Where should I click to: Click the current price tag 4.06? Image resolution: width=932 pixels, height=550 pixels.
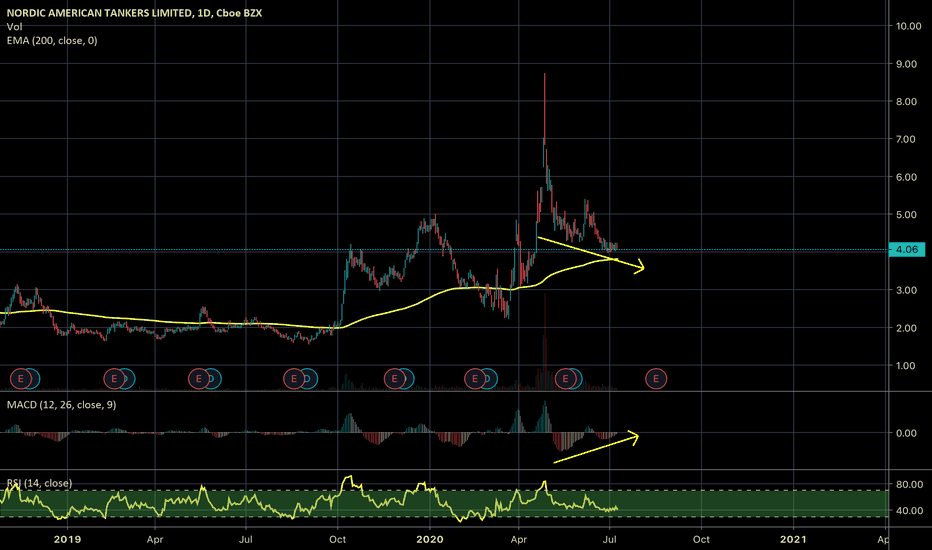pyautogui.click(x=906, y=250)
